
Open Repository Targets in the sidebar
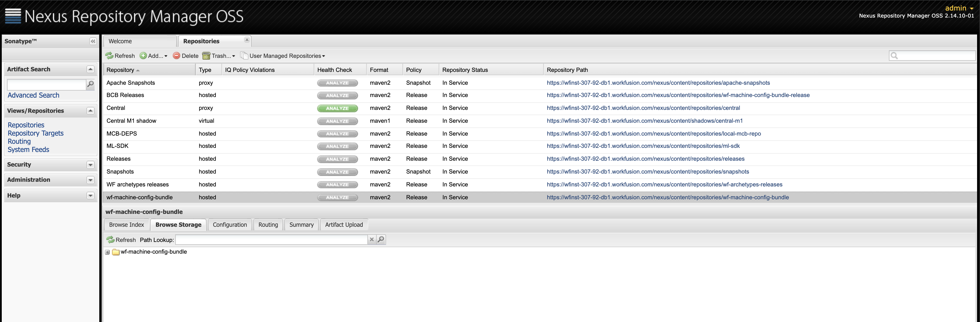36,133
